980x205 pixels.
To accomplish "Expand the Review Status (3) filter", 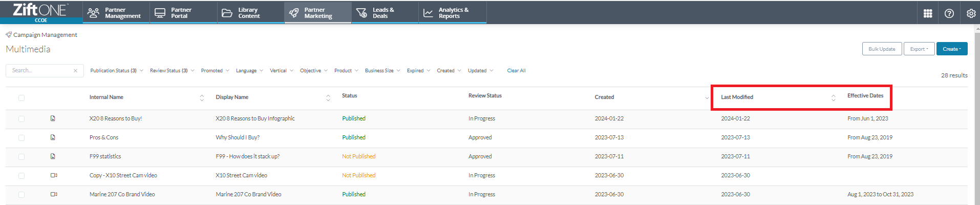I will click(x=172, y=71).
